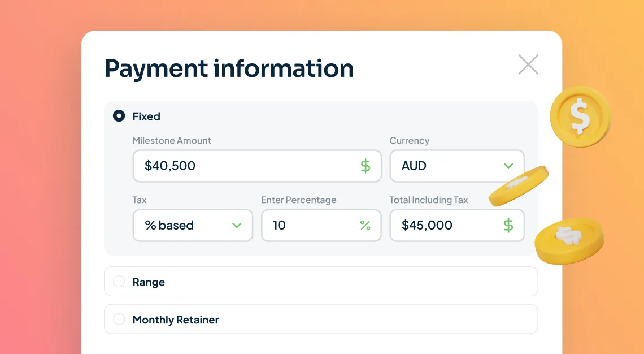The image size is (644, 354).
Task: Click the 'Currency' label
Action: (410, 141)
